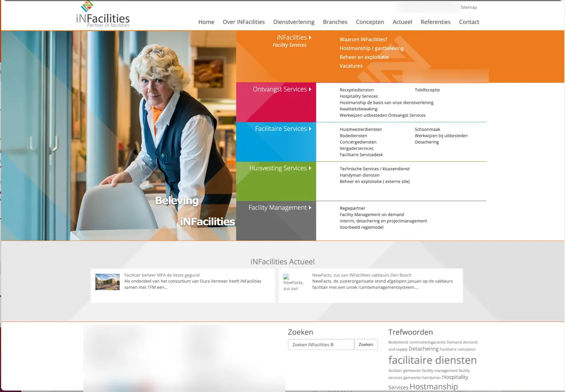
Task: Click the Zoeken iNFacilities search field
Action: point(321,344)
